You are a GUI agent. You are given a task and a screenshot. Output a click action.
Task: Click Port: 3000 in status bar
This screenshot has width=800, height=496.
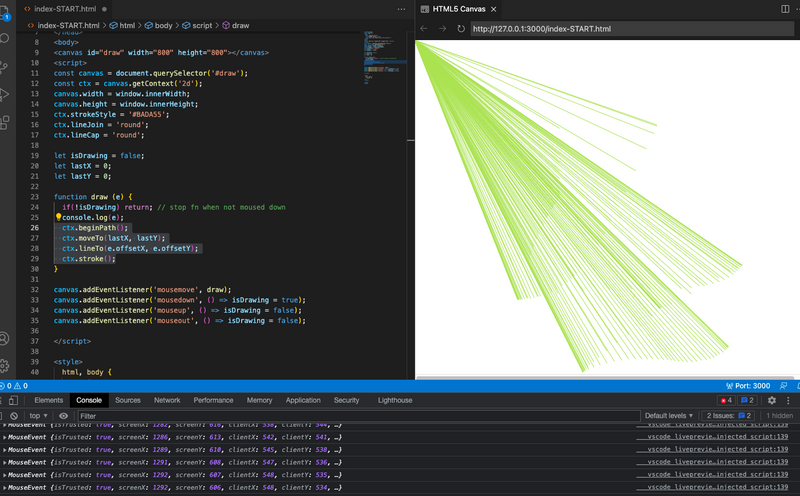coord(746,386)
